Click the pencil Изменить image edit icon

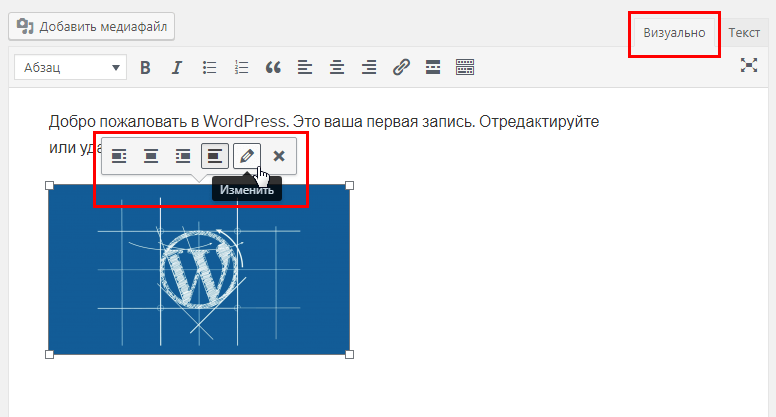[246, 156]
